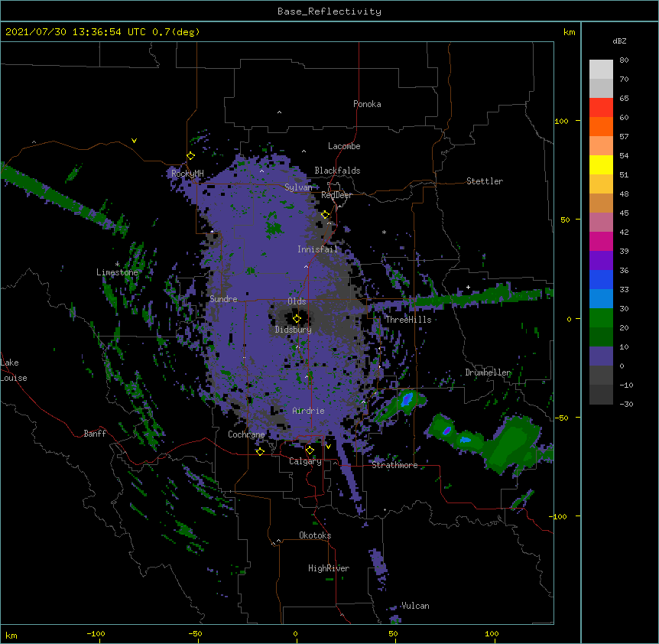Click the white asterisk marker east of RedDeer
Screen dimensions: 659x644
384,232
